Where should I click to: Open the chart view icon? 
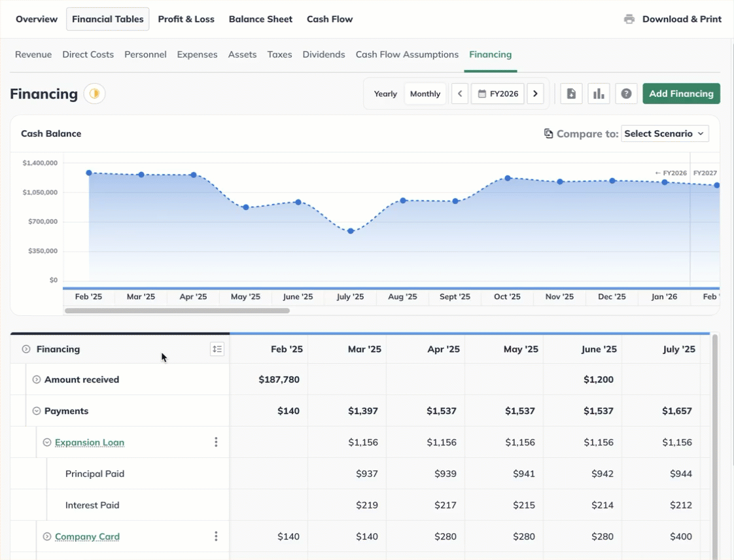pyautogui.click(x=599, y=93)
